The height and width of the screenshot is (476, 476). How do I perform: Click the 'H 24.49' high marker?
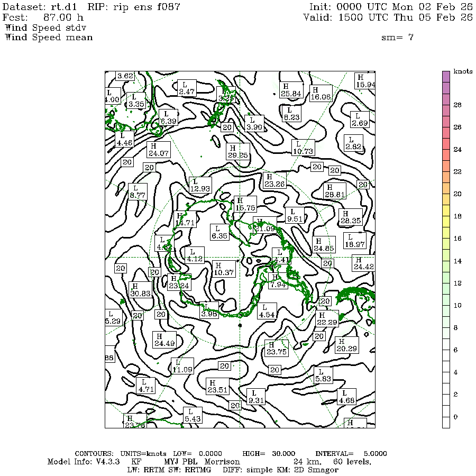tap(164, 340)
